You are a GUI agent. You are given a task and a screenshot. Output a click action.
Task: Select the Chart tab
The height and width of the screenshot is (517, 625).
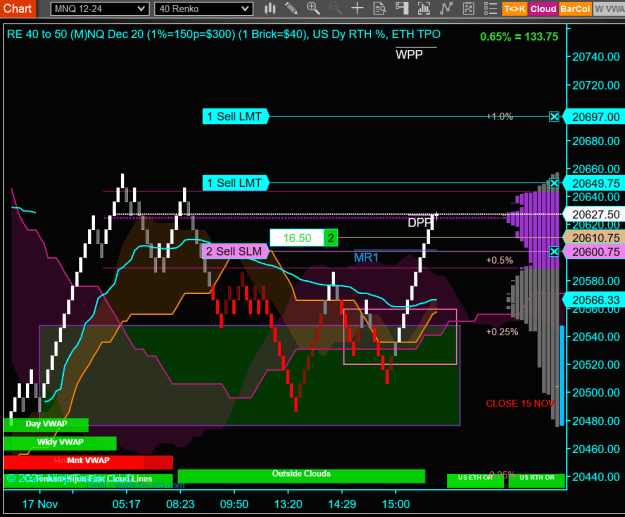coord(18,8)
